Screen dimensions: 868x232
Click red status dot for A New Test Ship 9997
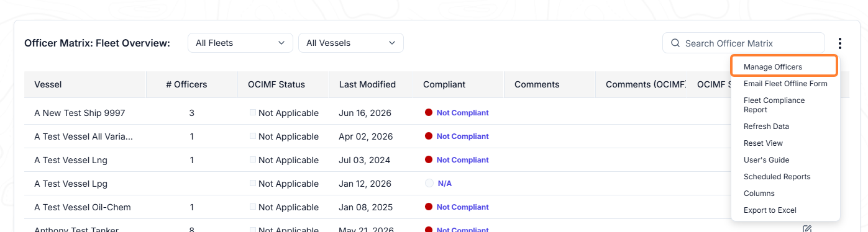[x=428, y=113]
